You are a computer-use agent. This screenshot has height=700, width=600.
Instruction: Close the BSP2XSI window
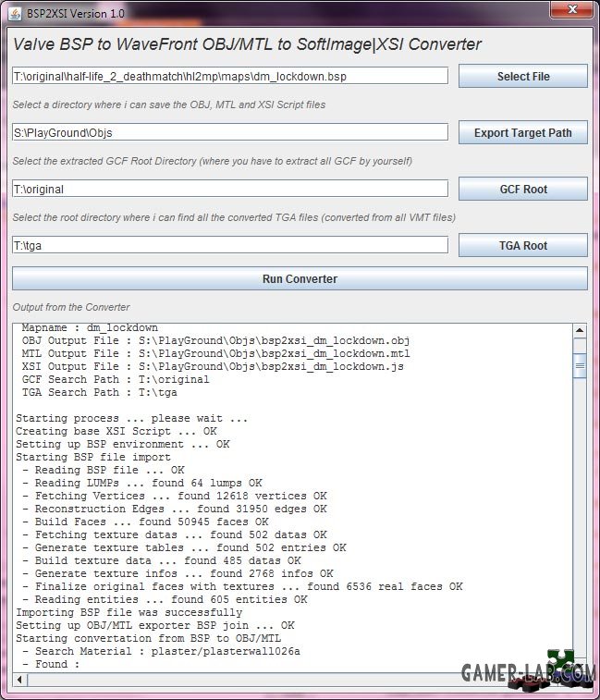pyautogui.click(x=573, y=10)
